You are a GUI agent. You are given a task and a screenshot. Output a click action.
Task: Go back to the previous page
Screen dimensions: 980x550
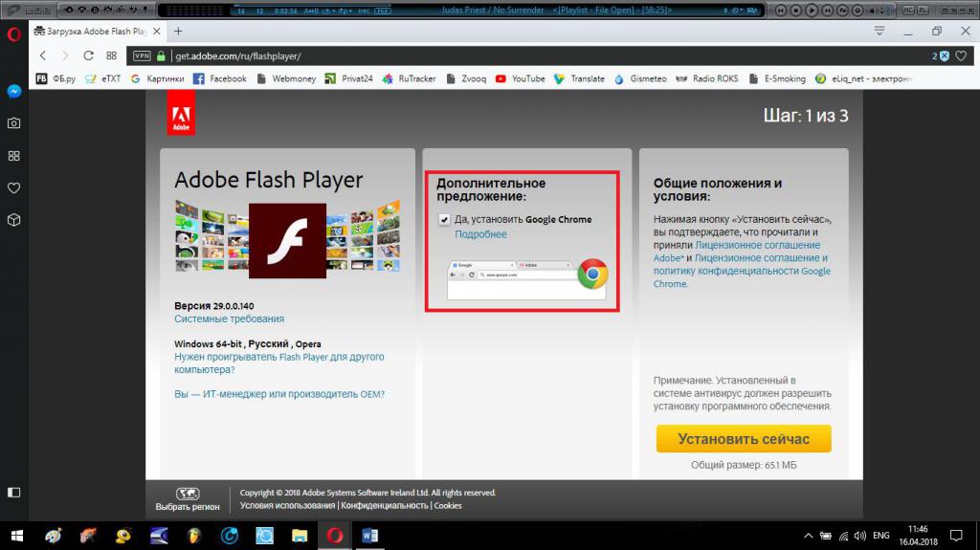(x=42, y=55)
